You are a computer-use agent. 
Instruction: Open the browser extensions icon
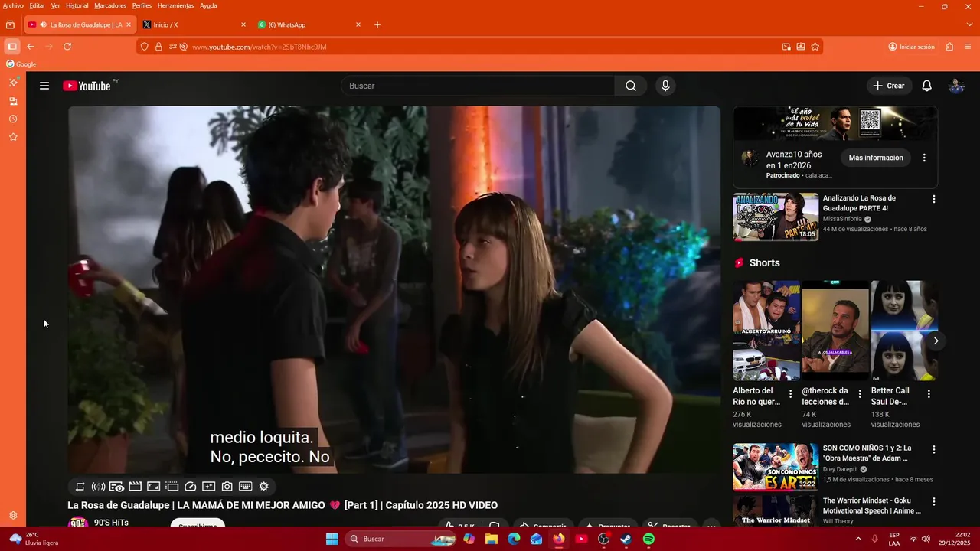(949, 47)
